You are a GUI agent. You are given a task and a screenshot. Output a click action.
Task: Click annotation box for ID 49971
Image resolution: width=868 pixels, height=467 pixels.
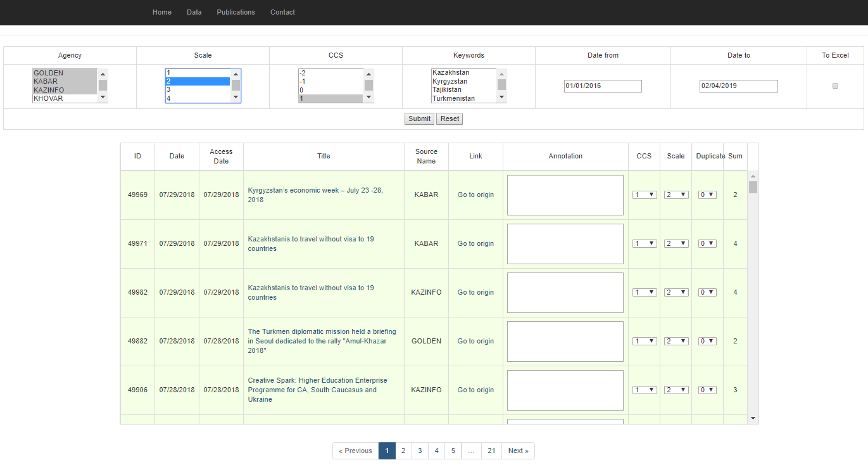click(565, 244)
